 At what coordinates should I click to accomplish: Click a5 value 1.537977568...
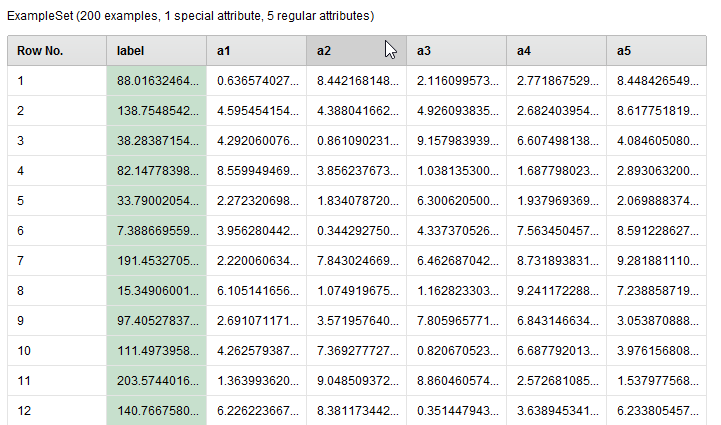click(x=657, y=381)
